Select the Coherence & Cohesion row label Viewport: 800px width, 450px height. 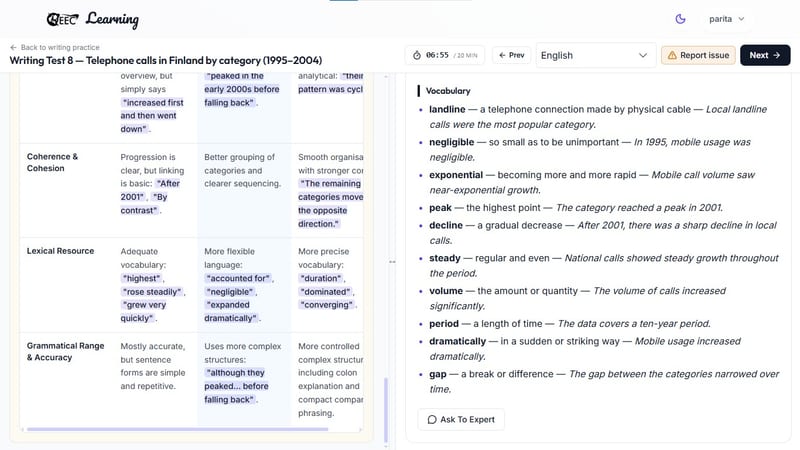click(x=52, y=162)
